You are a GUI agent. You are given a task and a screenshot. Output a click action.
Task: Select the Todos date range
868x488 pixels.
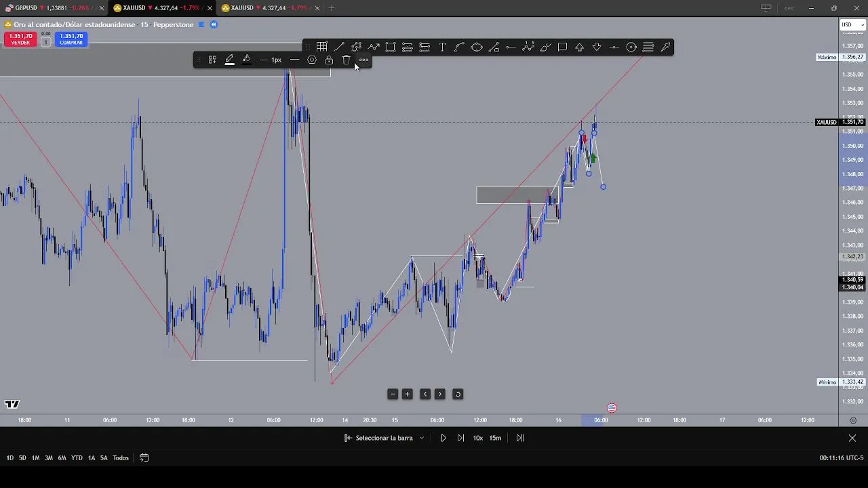click(121, 458)
